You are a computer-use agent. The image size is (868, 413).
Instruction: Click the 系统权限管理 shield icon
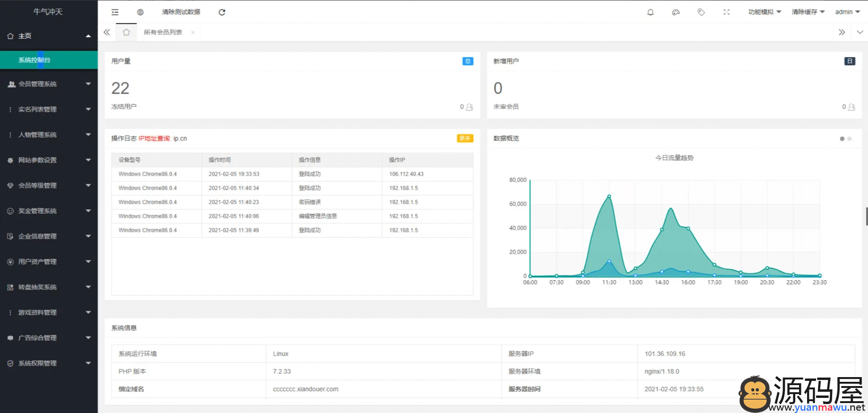pos(10,363)
